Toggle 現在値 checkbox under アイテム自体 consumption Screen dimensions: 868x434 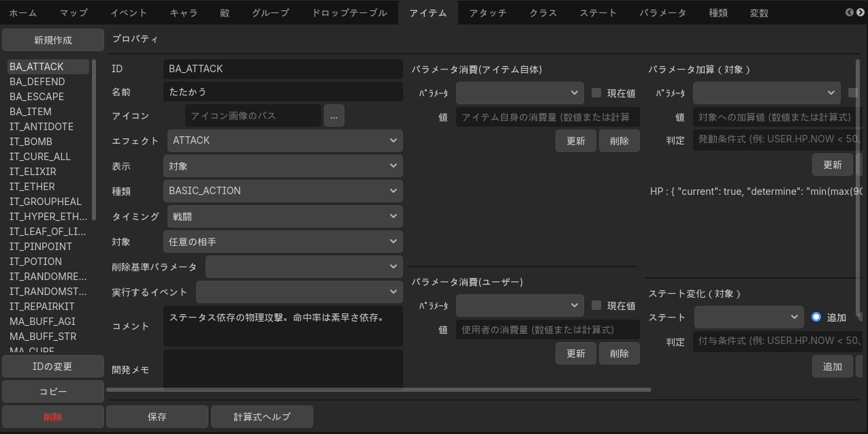[596, 93]
